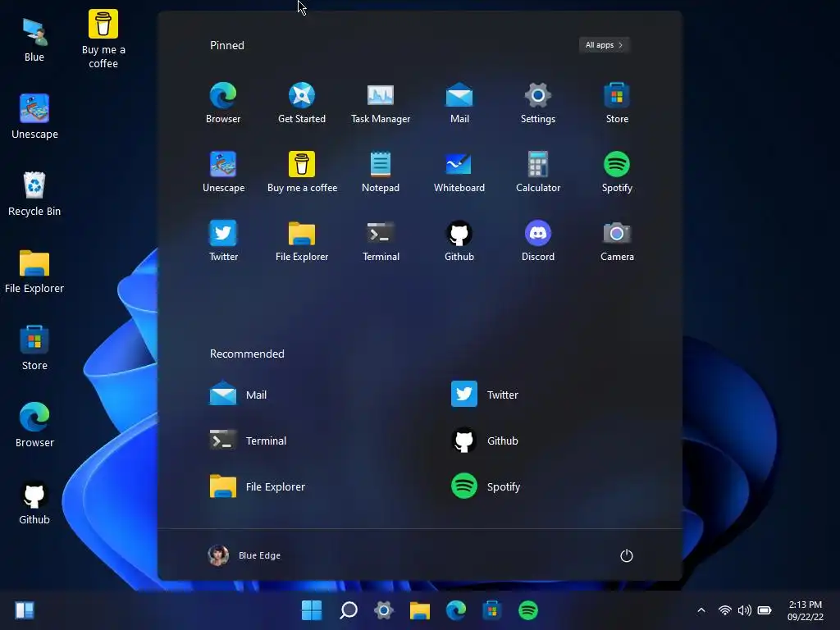840x630 pixels.
Task: Open recommended Spotify item
Action: (x=486, y=486)
